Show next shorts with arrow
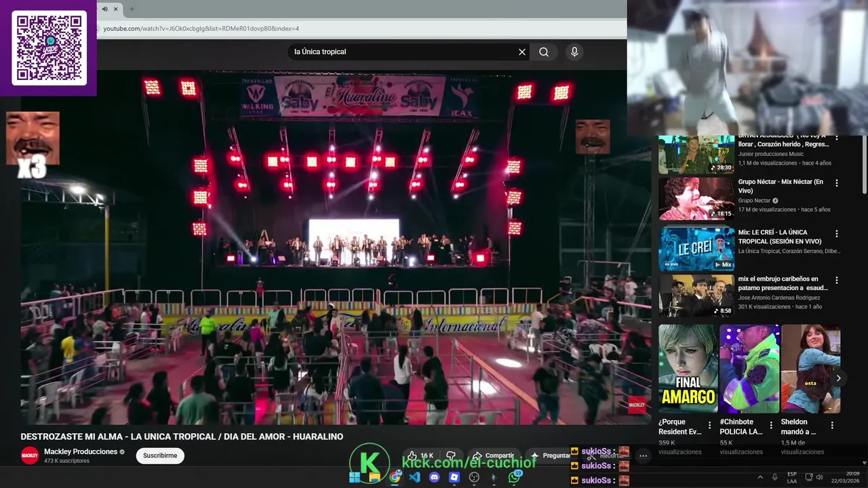 [838, 378]
